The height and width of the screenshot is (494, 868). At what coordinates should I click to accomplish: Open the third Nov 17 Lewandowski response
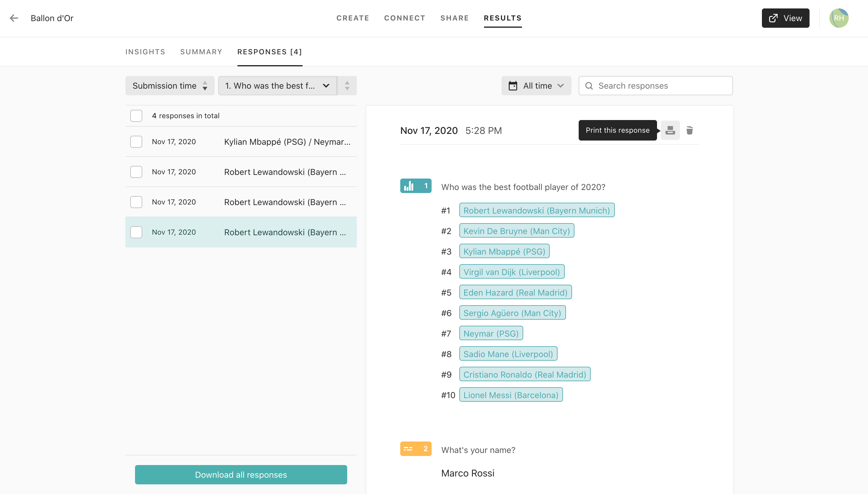[x=241, y=202]
